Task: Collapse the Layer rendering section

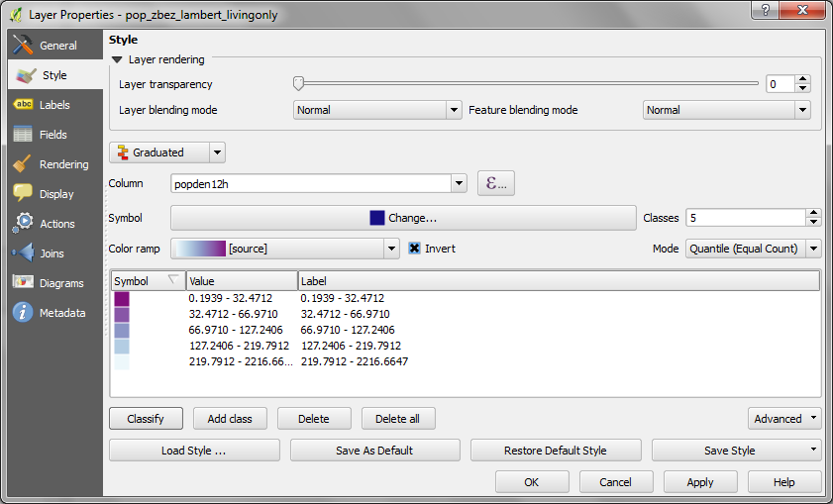Action: click(117, 59)
